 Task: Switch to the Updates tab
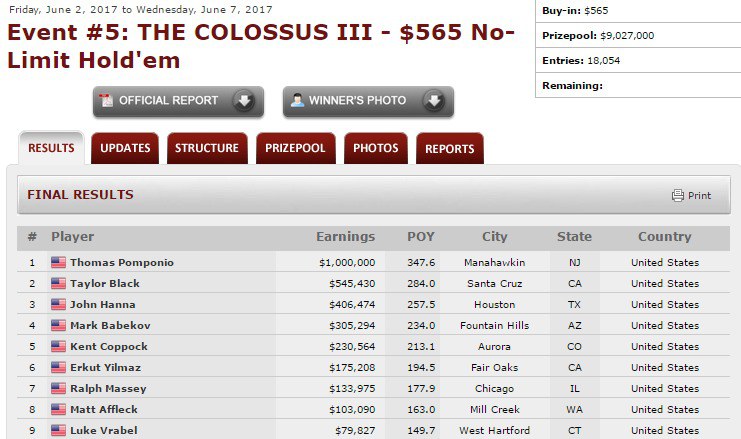pos(125,149)
